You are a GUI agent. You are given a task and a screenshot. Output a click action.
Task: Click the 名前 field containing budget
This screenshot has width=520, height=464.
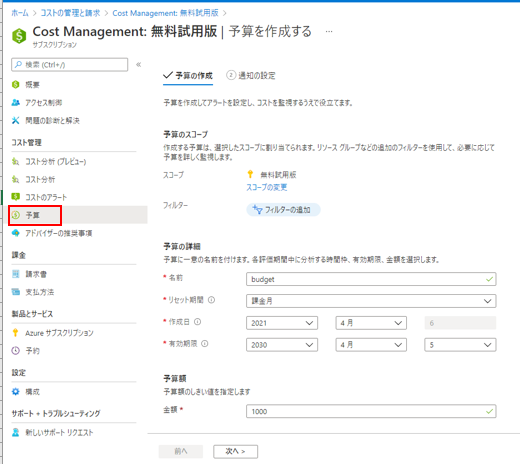pos(371,279)
